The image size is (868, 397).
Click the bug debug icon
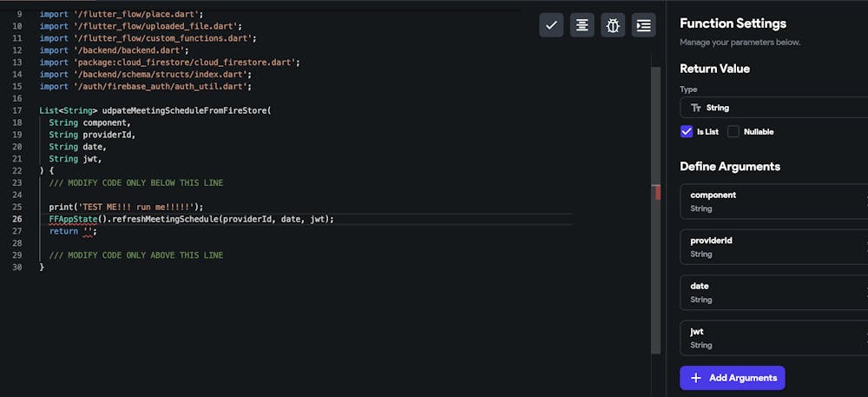[613, 25]
